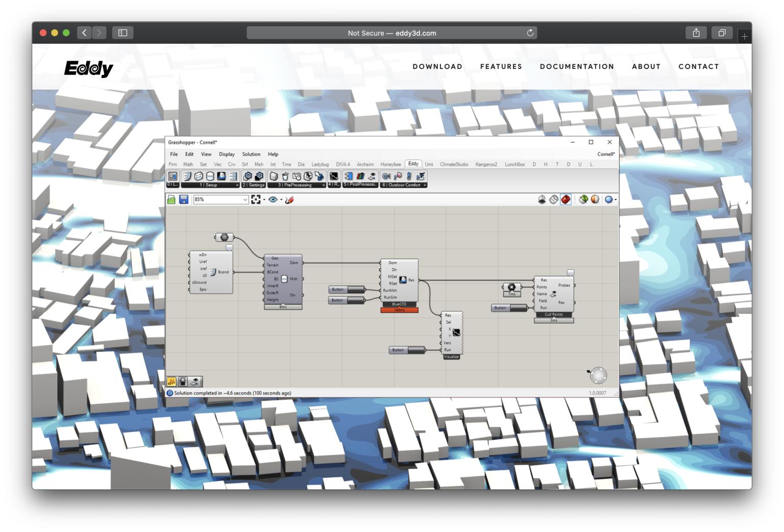This screenshot has height=532, width=784.
Task: Toggle the no-preview display mode icon
Action: pos(542,199)
